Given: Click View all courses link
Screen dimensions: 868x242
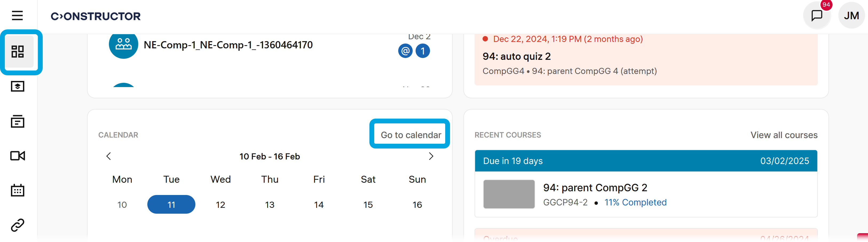Looking at the screenshot, I should click(784, 135).
